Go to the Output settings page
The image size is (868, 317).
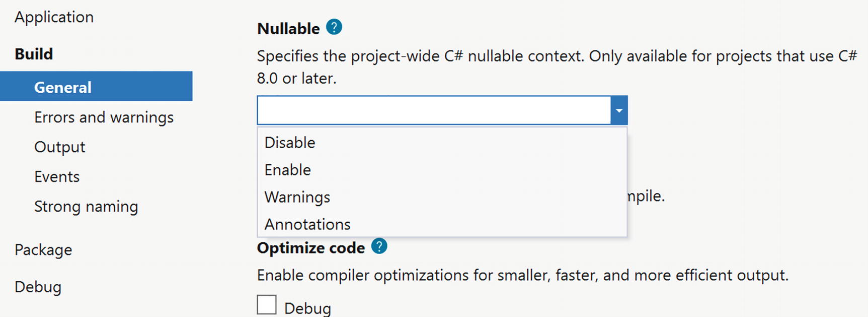pos(59,147)
